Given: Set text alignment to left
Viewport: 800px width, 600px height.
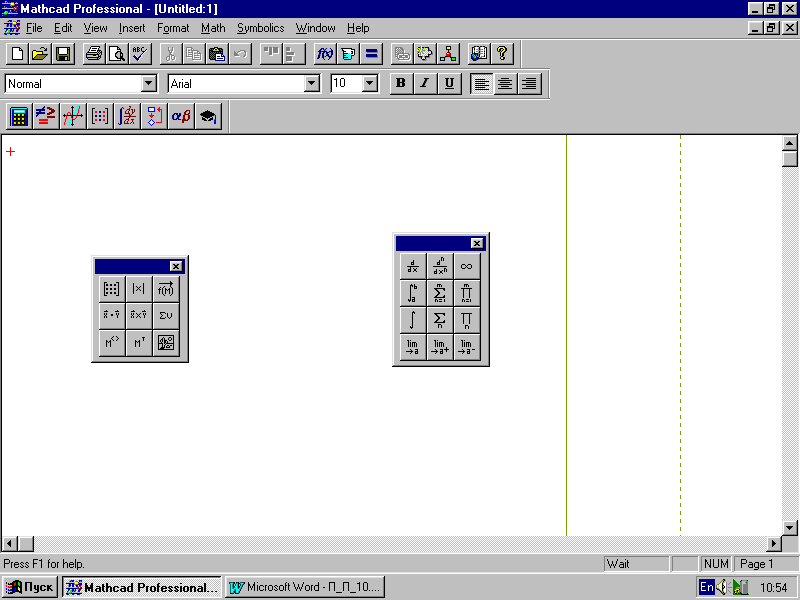Looking at the screenshot, I should point(481,84).
